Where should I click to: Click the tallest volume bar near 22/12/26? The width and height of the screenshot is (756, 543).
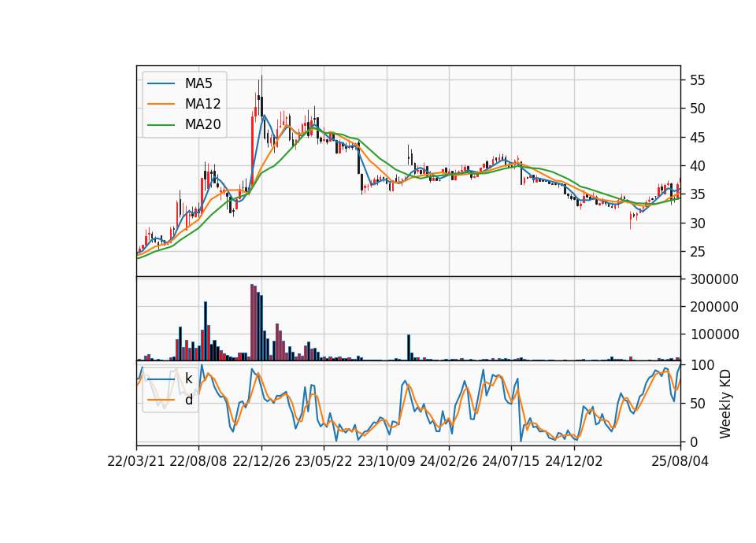(x=252, y=323)
